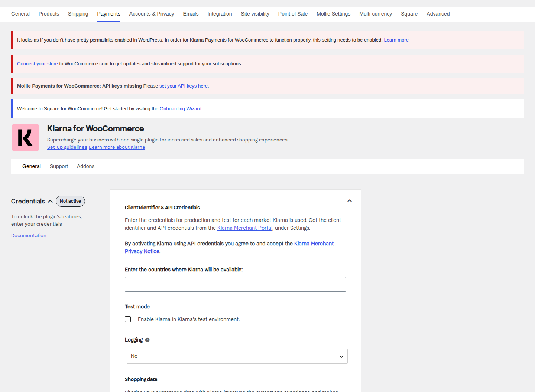The width and height of the screenshot is (535, 392).
Task: Click the Klarna logo icon
Action: [25, 137]
